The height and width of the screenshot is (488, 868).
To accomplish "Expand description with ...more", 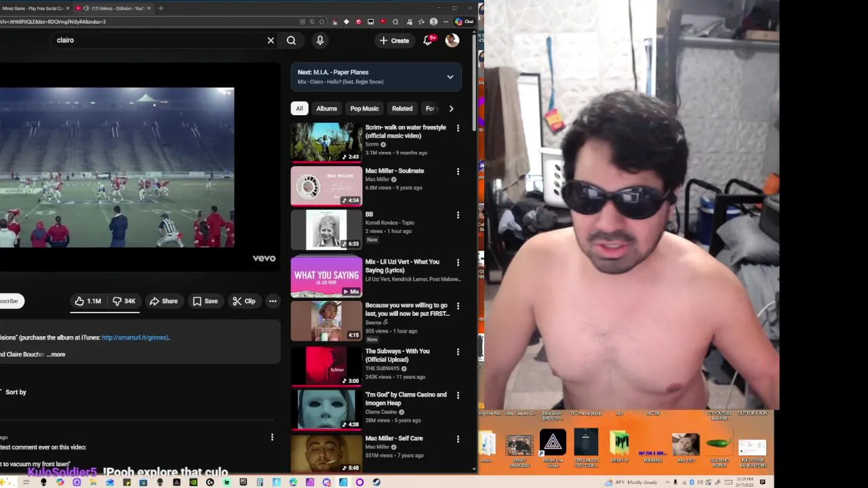I will [x=56, y=354].
